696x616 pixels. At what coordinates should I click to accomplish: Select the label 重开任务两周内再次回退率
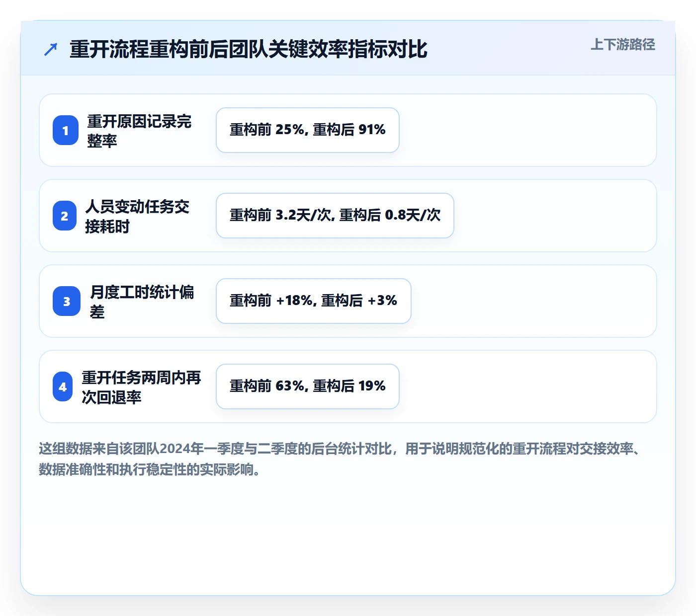click(141, 387)
